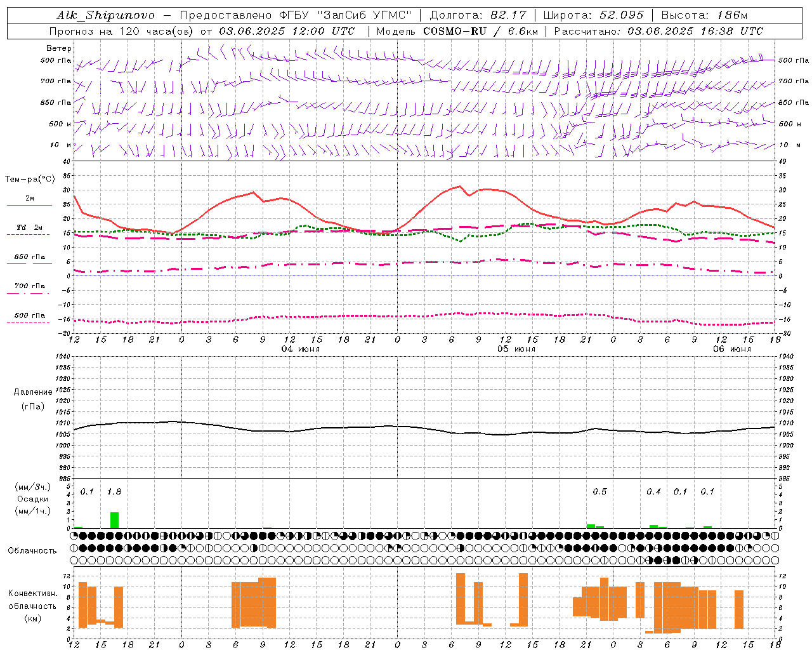
Task: Click "Прогноз на 120 часа(ов)" text
Action: [121, 31]
